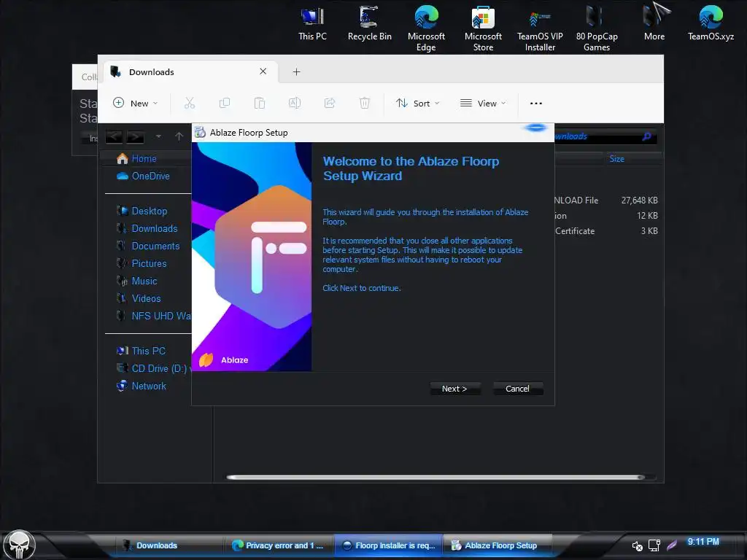Open NFS UHD Wa folder in sidebar

(x=153, y=316)
